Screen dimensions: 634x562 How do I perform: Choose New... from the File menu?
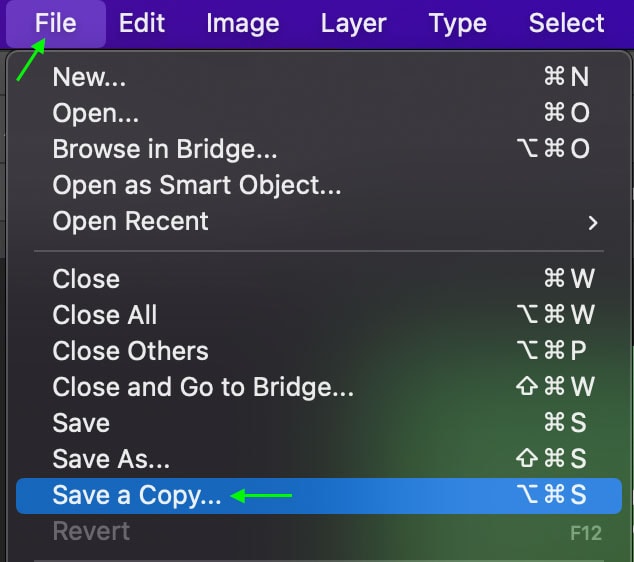click(x=319, y=76)
